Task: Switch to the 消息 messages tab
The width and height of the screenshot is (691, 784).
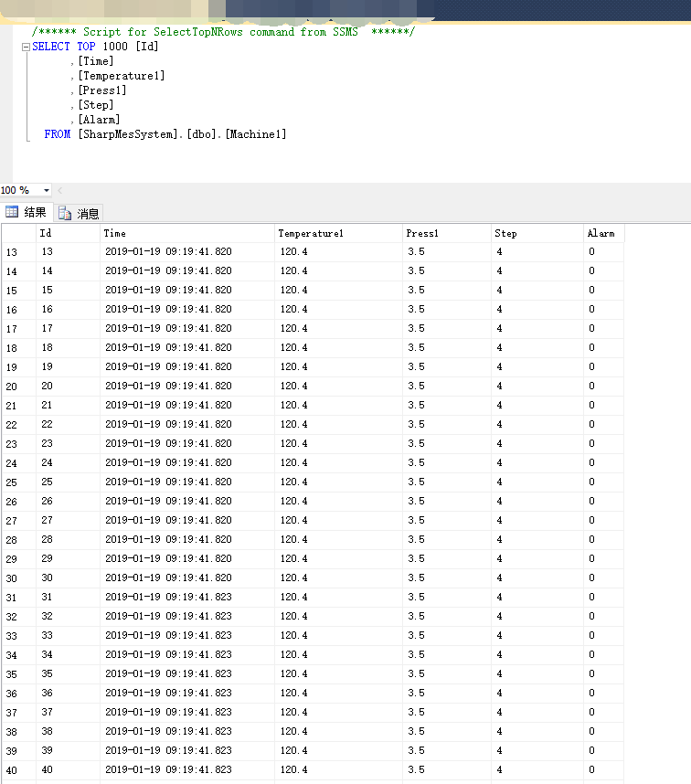Action: [x=79, y=214]
